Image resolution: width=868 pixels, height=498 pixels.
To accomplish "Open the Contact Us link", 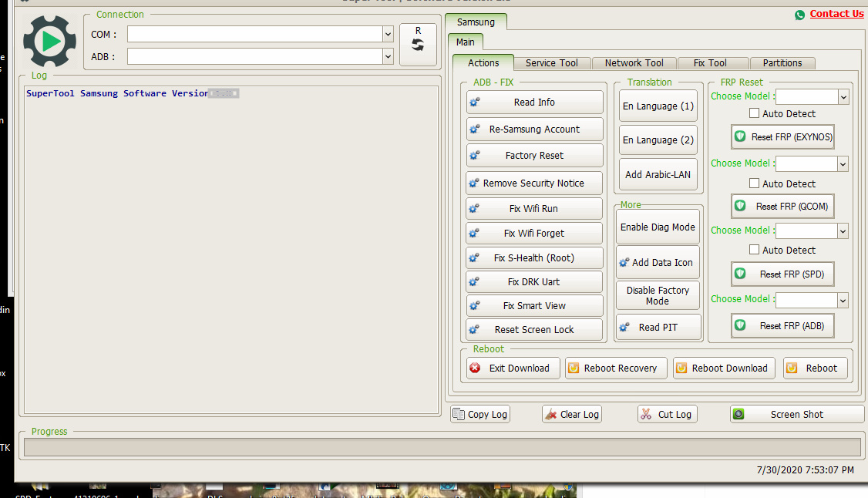I will [x=836, y=14].
